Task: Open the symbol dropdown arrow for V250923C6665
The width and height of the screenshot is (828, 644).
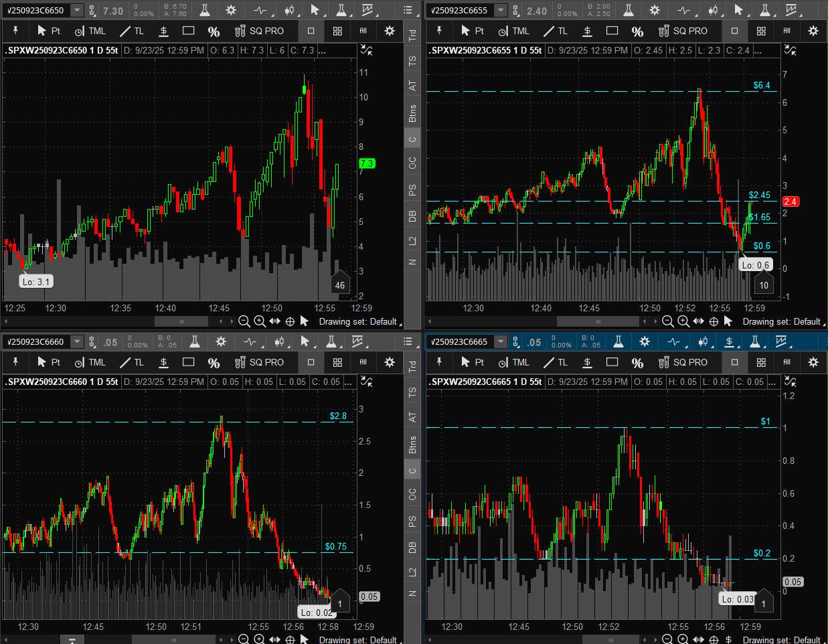Action: click(x=500, y=342)
